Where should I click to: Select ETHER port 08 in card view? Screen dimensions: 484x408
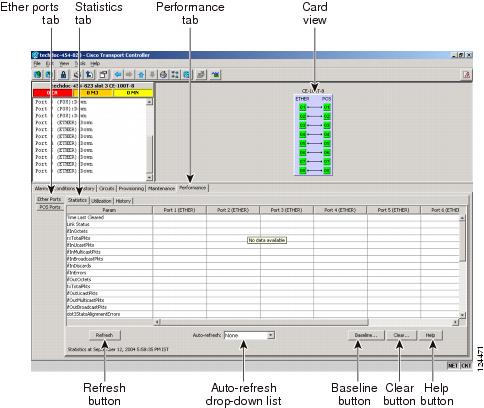coord(302,171)
